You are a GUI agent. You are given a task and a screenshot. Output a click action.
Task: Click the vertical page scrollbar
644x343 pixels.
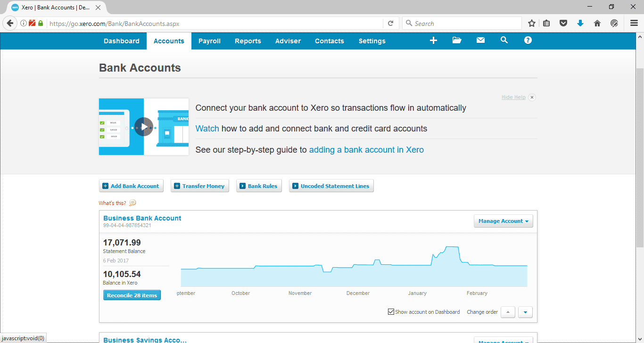640,158
